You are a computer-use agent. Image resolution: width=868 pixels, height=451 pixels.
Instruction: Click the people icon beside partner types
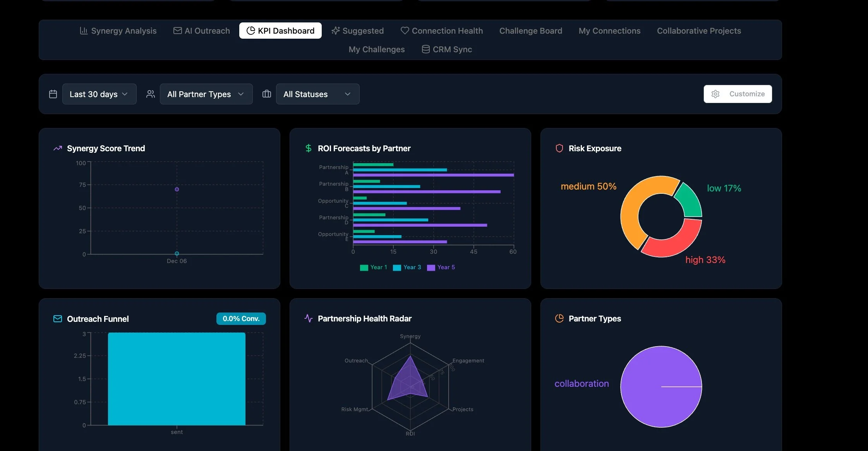[x=151, y=94]
